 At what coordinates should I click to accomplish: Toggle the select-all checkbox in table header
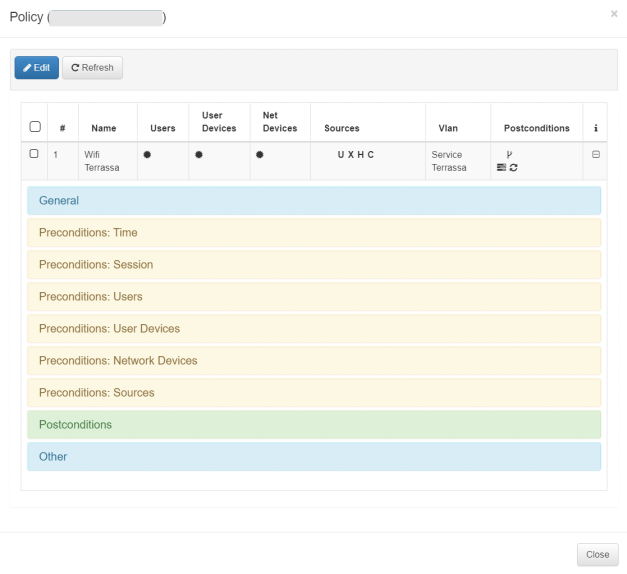[x=35, y=127]
